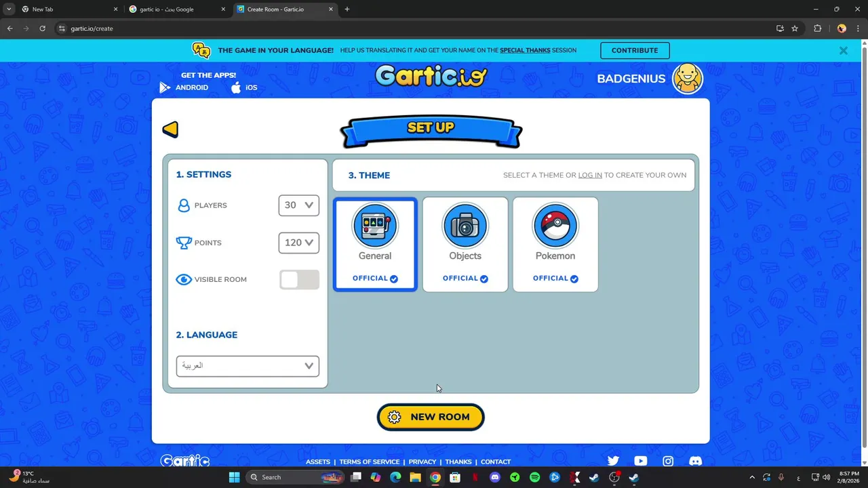868x488 pixels.
Task: Open Gartic's Instagram page
Action: pyautogui.click(x=668, y=461)
